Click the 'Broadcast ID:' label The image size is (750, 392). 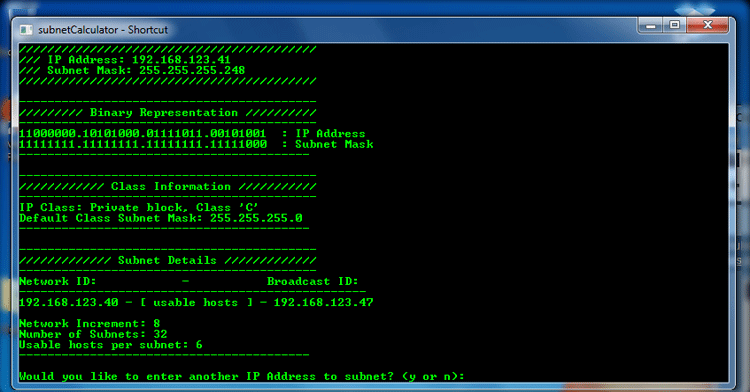312,281
